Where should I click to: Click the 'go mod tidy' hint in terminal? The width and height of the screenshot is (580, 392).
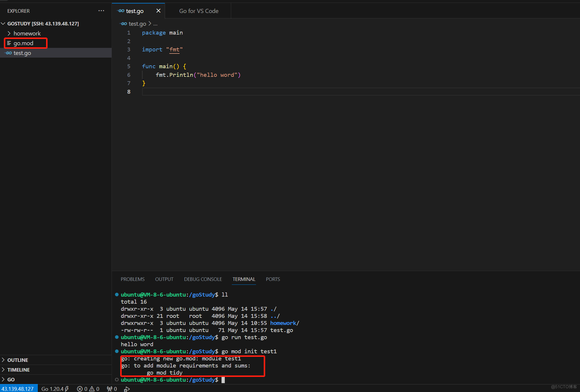point(164,373)
